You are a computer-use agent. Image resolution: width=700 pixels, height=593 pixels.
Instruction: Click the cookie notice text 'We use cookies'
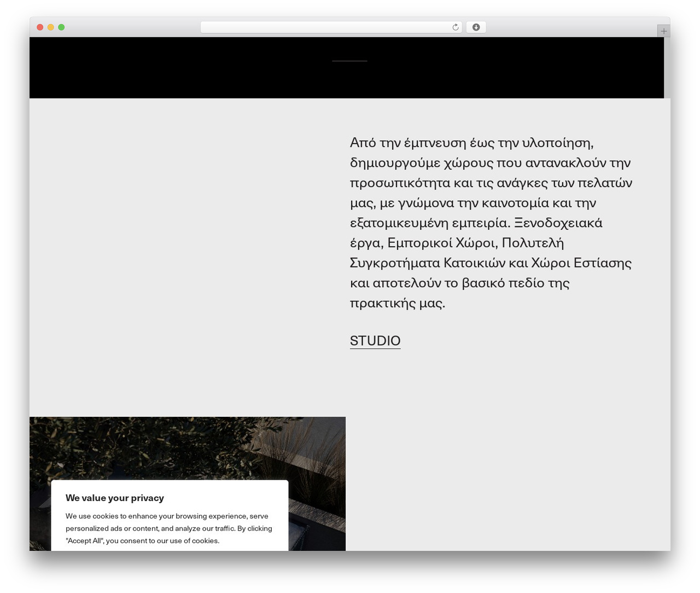pos(169,528)
